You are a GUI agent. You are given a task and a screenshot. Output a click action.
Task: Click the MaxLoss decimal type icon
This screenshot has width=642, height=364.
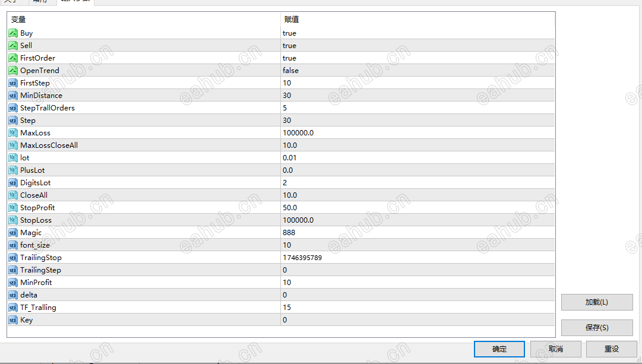pos(13,133)
